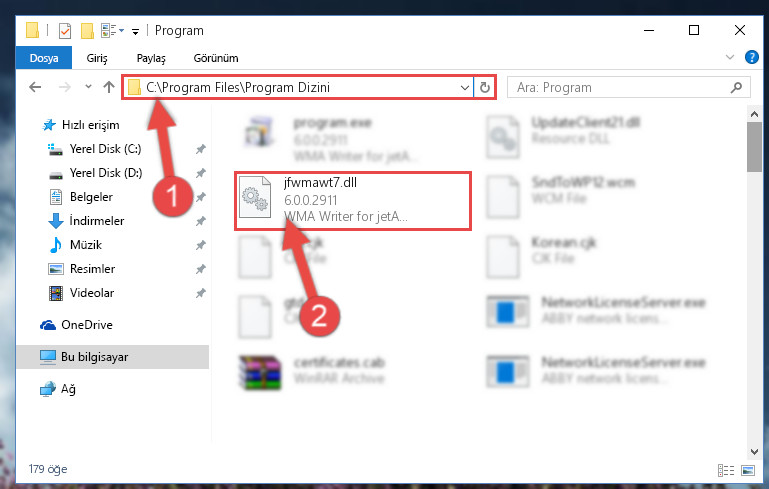Image resolution: width=769 pixels, height=489 pixels.
Task: Open the Görünüm ribbon tab
Action: [x=216, y=58]
